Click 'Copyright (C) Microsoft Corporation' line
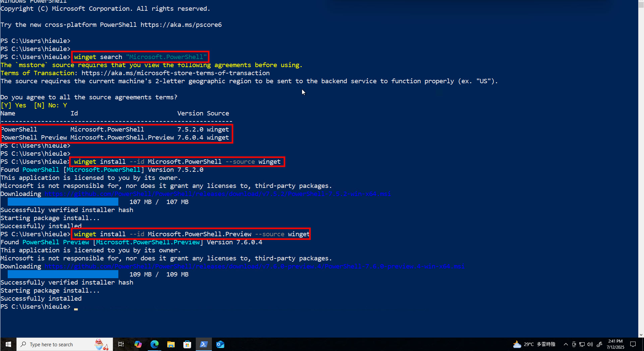644x351 pixels. (105, 9)
